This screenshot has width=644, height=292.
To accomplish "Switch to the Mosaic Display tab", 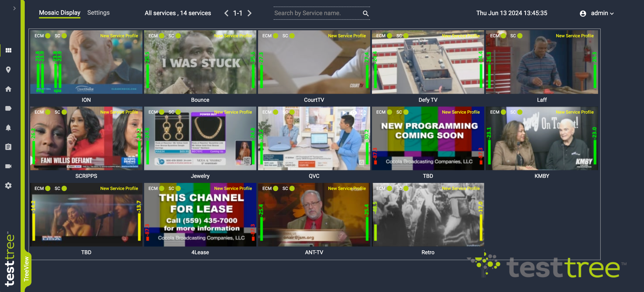I will 59,13.
